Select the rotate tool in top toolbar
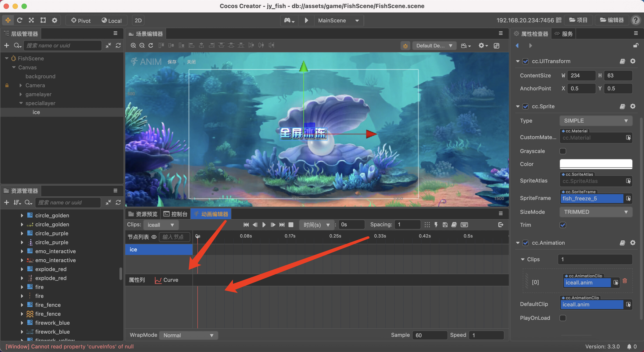This screenshot has width=644, height=352. pyautogui.click(x=19, y=20)
